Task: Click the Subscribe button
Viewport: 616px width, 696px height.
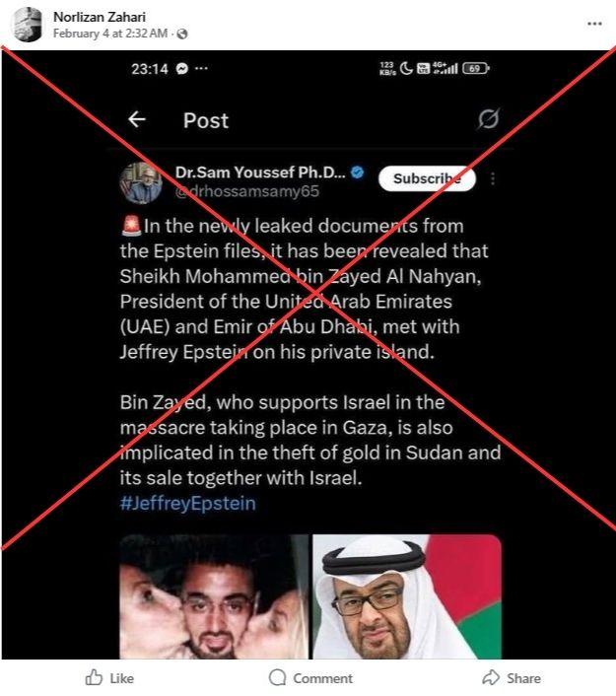Action: pos(427,178)
